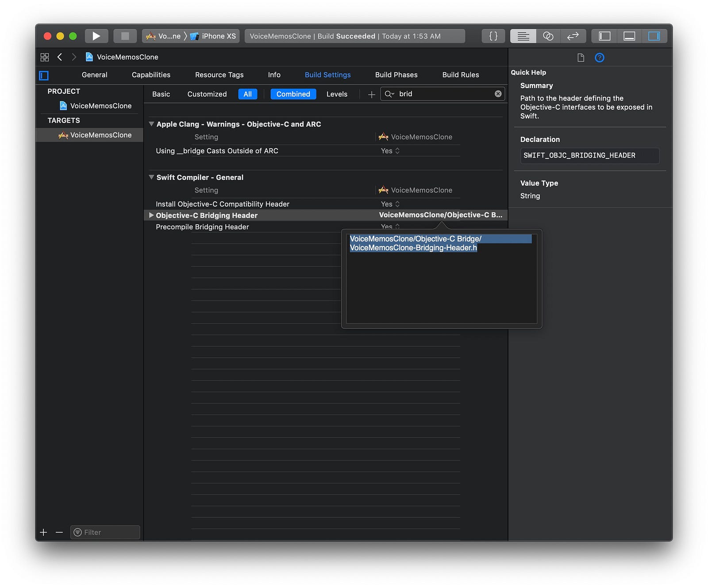Image resolution: width=708 pixels, height=588 pixels.
Task: Switch to Levels settings view
Action: click(337, 94)
